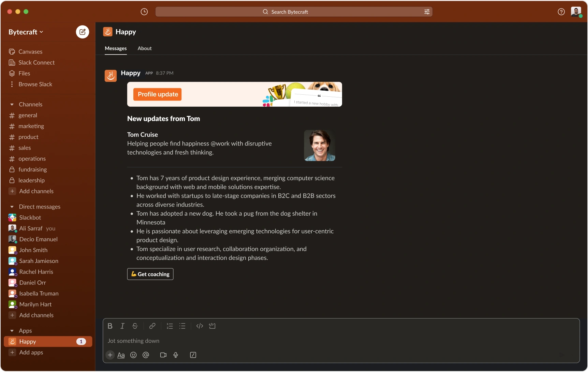Click the Jot something down message field
Viewport: 588px width, 372px height.
point(341,341)
